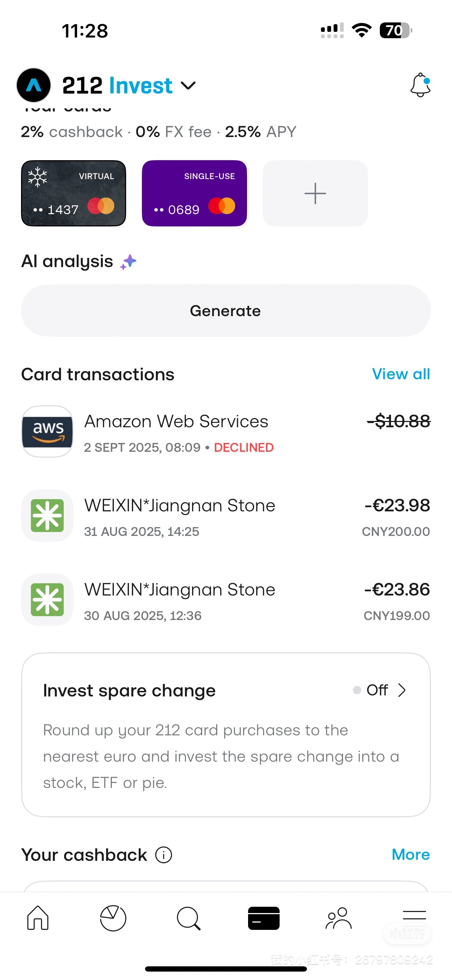Open the notifications bell icon
This screenshot has height=980, width=452.
tap(420, 85)
